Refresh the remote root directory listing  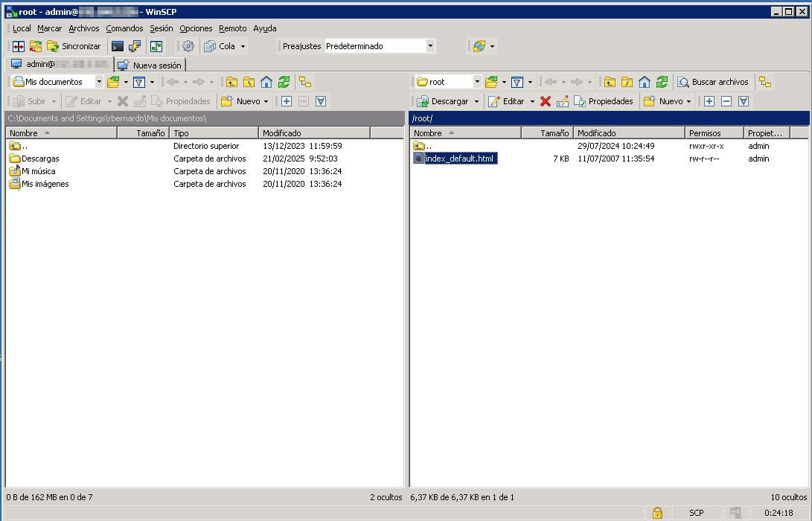point(662,82)
